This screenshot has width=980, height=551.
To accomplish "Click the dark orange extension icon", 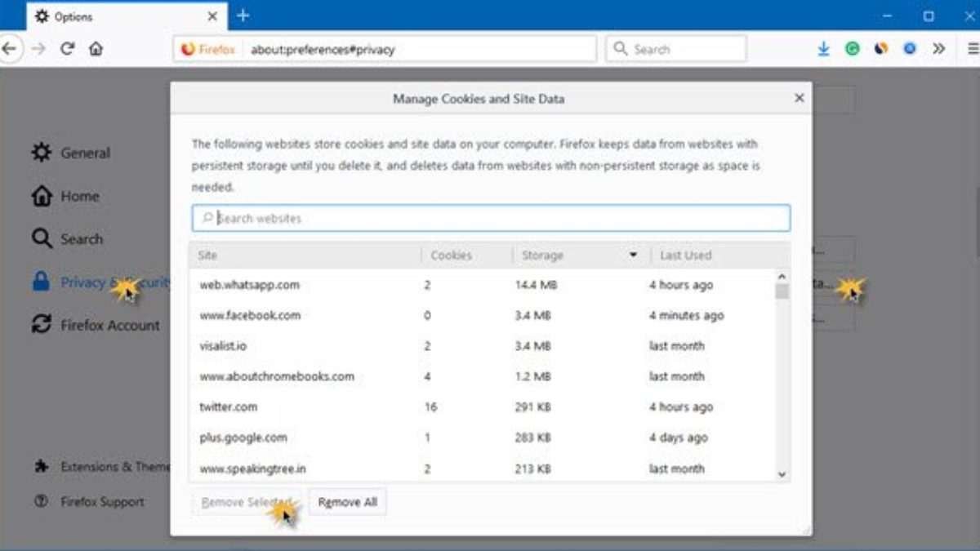I will (880, 49).
